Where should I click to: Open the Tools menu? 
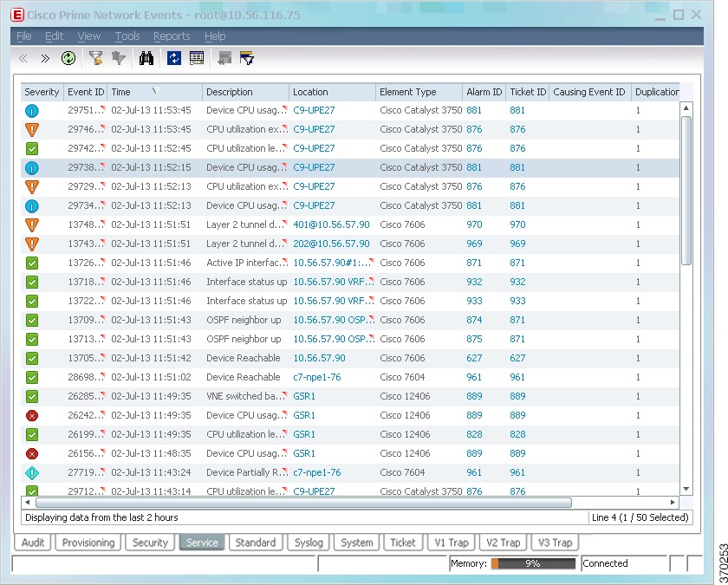127,36
